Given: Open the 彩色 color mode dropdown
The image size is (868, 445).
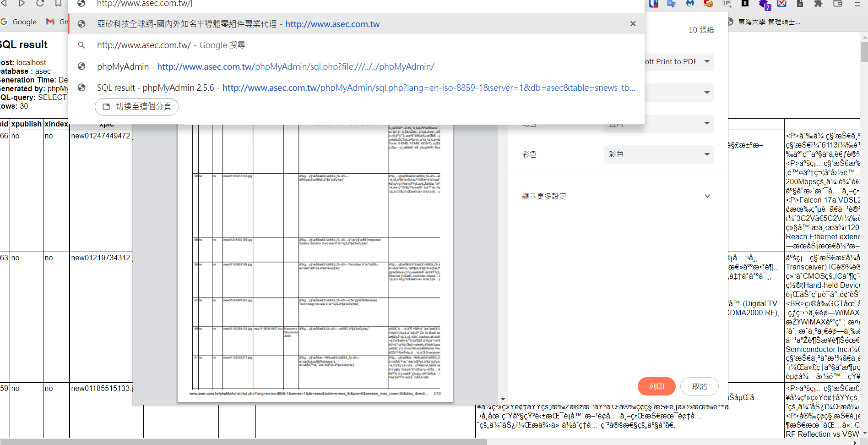Looking at the screenshot, I should pos(659,154).
